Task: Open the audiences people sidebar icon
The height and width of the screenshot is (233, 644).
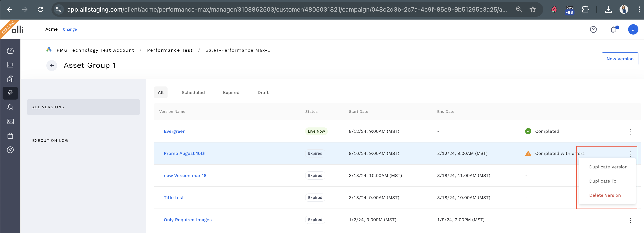Action: pos(10,107)
